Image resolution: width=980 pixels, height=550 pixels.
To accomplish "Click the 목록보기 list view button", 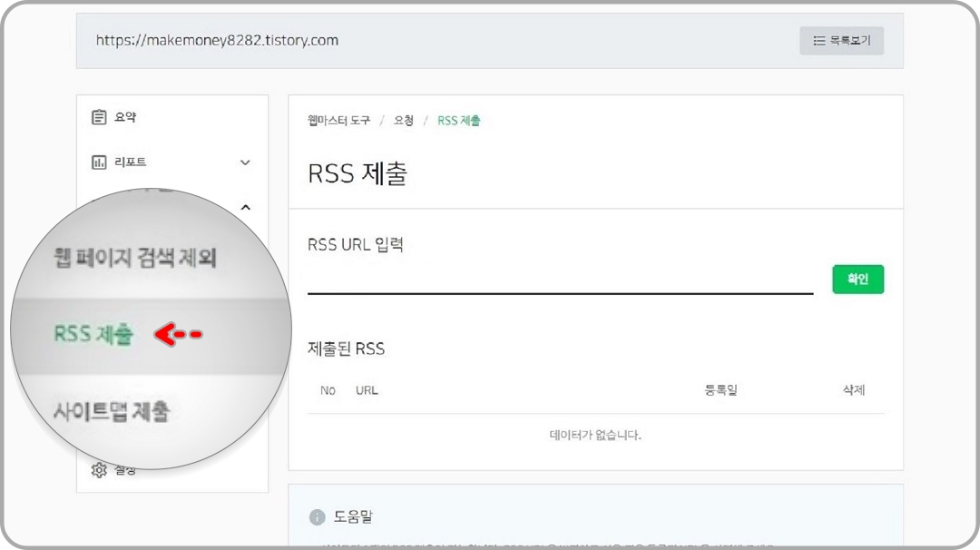I will [841, 40].
